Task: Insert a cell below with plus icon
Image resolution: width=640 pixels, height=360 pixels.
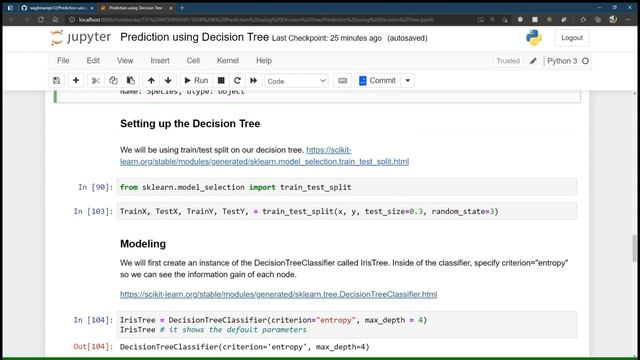Action: (76, 81)
